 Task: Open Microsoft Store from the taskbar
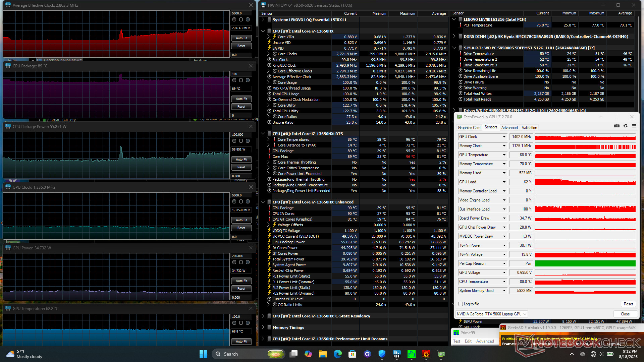(x=352, y=354)
